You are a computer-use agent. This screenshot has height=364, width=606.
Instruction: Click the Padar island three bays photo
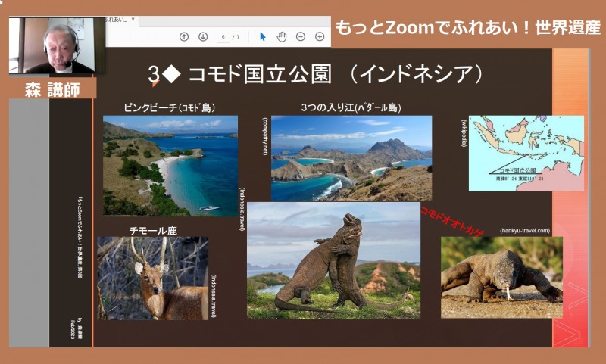[x=351, y=158]
